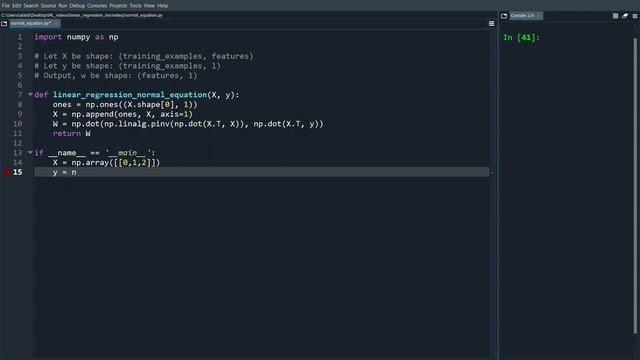Click line number 1 in the gutter

[20, 37]
